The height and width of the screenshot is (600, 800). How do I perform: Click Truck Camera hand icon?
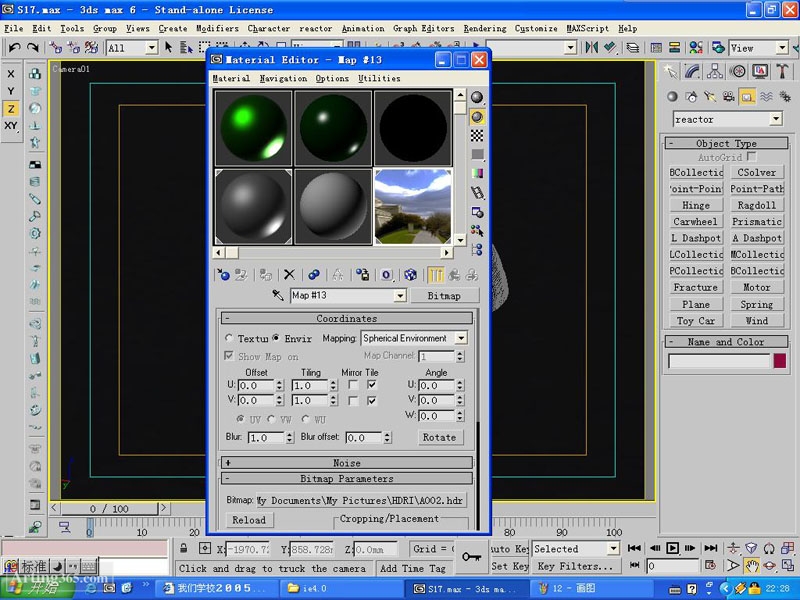pos(751,565)
